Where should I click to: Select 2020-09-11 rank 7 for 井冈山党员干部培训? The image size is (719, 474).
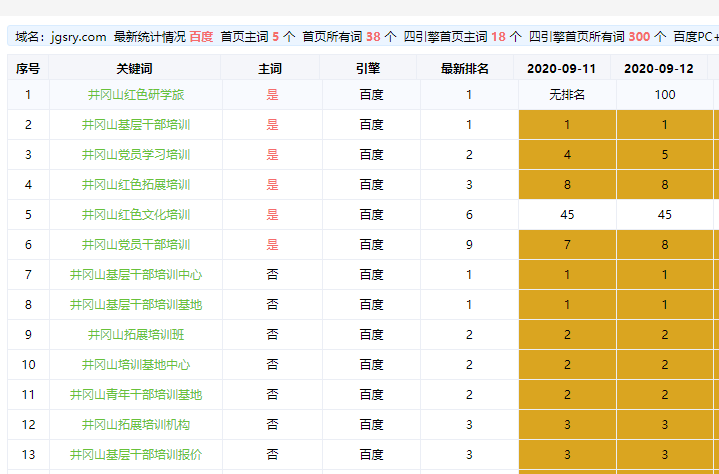click(x=567, y=245)
